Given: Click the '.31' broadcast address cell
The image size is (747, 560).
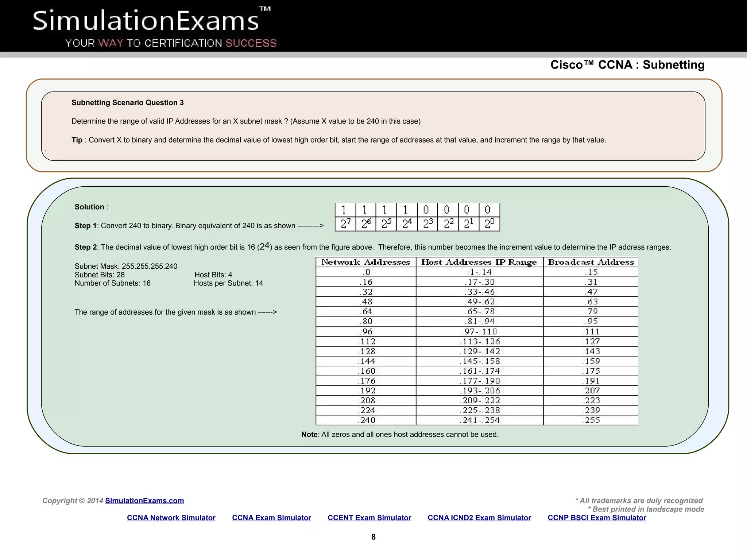Looking at the screenshot, I should [591, 282].
